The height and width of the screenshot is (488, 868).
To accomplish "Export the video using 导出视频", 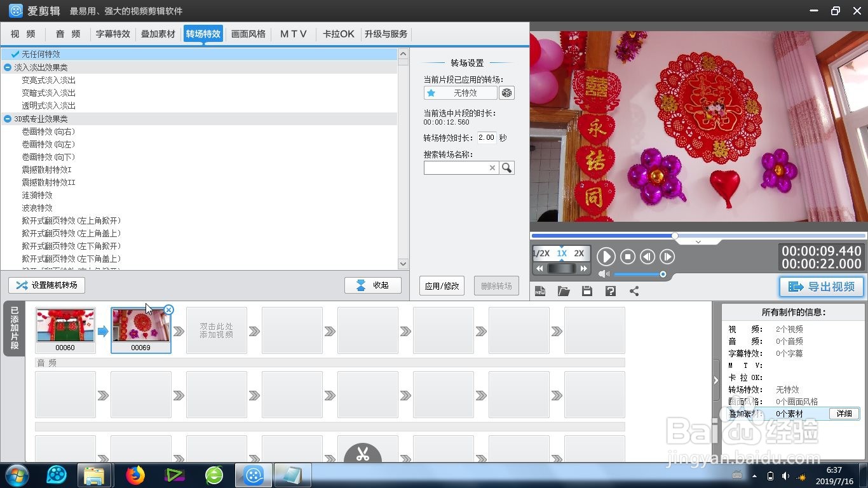I will [x=821, y=287].
